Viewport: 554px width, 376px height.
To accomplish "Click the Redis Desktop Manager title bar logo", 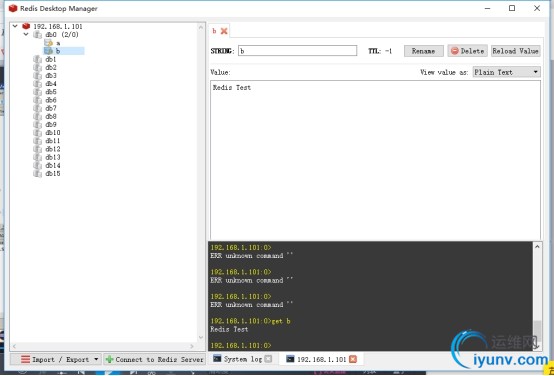I will (13, 8).
